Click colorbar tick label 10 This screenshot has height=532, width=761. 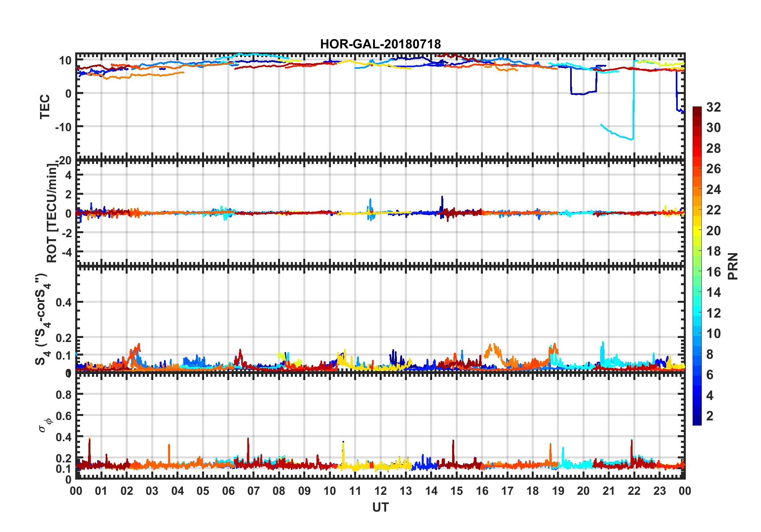pos(713,333)
